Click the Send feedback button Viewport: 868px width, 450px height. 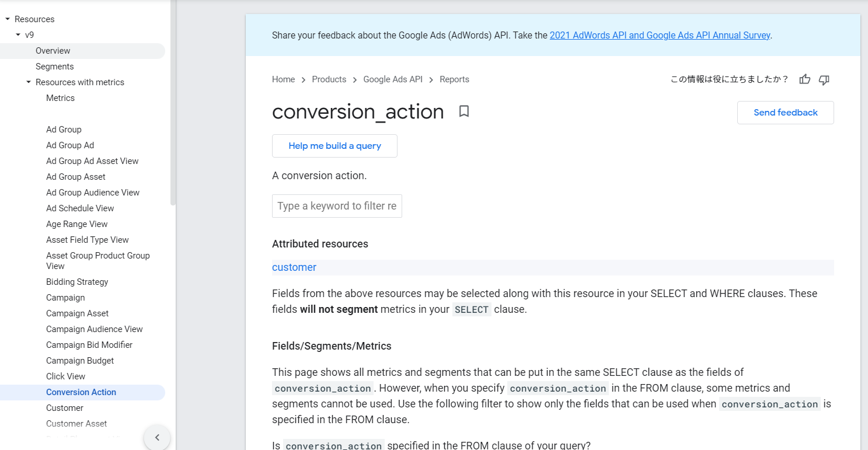[786, 113]
